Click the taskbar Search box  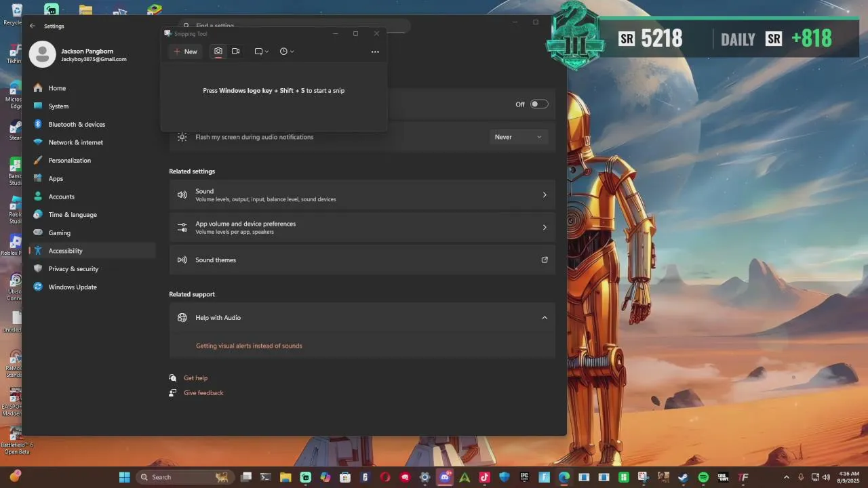point(184,477)
